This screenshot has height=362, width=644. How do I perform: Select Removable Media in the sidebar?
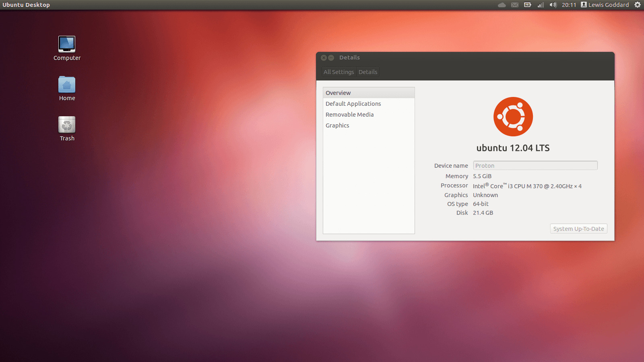(x=349, y=115)
